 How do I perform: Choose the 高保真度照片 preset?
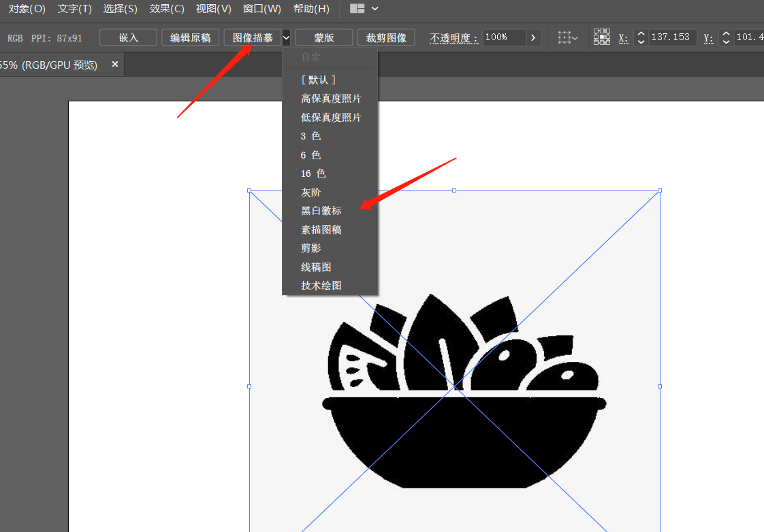(x=330, y=99)
